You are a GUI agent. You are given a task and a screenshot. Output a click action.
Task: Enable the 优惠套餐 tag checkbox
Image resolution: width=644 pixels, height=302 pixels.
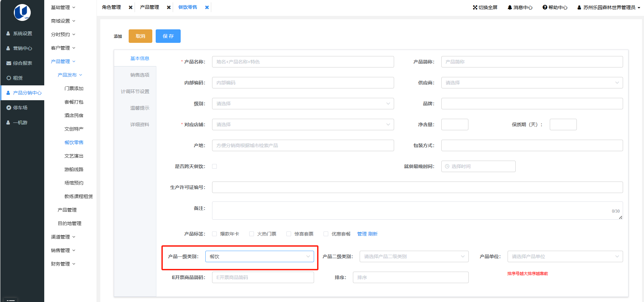pyautogui.click(x=326, y=234)
